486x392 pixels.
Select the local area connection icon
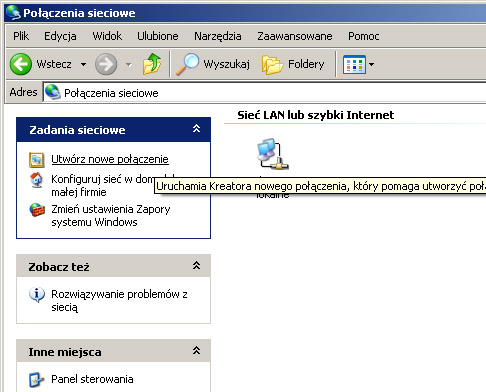pos(273,154)
